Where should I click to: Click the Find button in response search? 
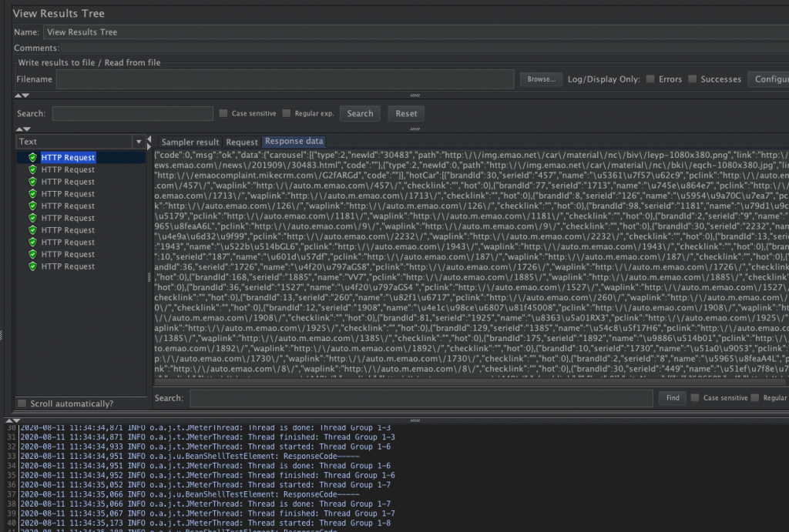click(x=672, y=398)
